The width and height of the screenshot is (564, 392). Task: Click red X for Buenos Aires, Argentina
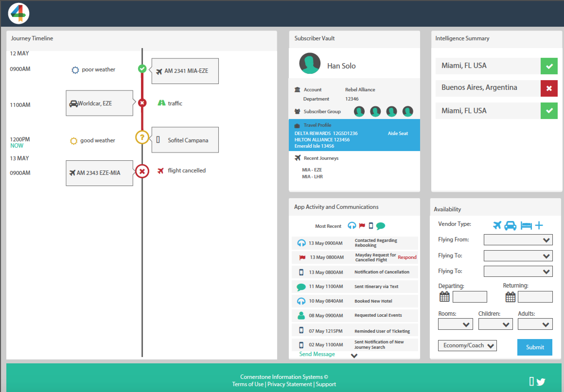coord(549,88)
